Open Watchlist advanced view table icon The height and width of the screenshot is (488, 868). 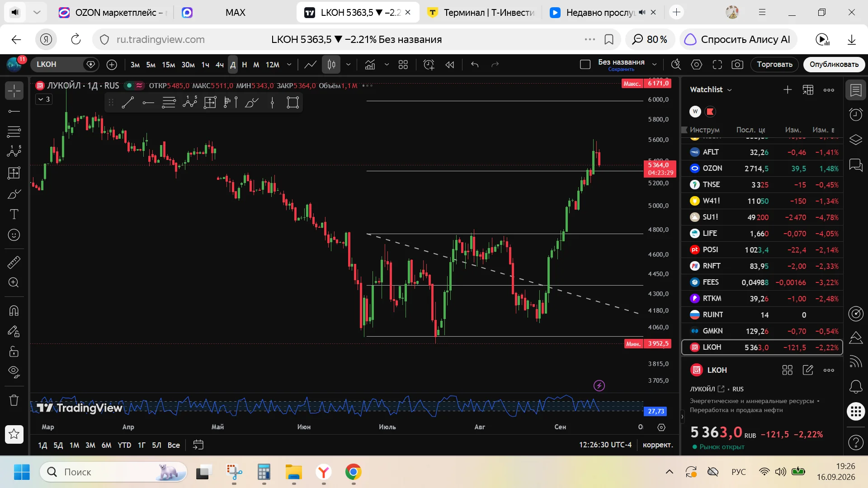[x=808, y=90]
